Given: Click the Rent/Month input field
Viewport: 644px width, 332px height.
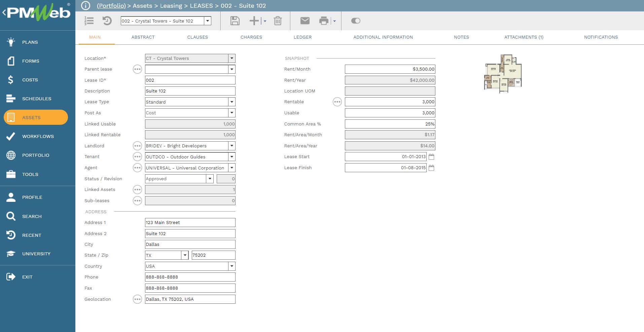Looking at the screenshot, I should pos(390,69).
